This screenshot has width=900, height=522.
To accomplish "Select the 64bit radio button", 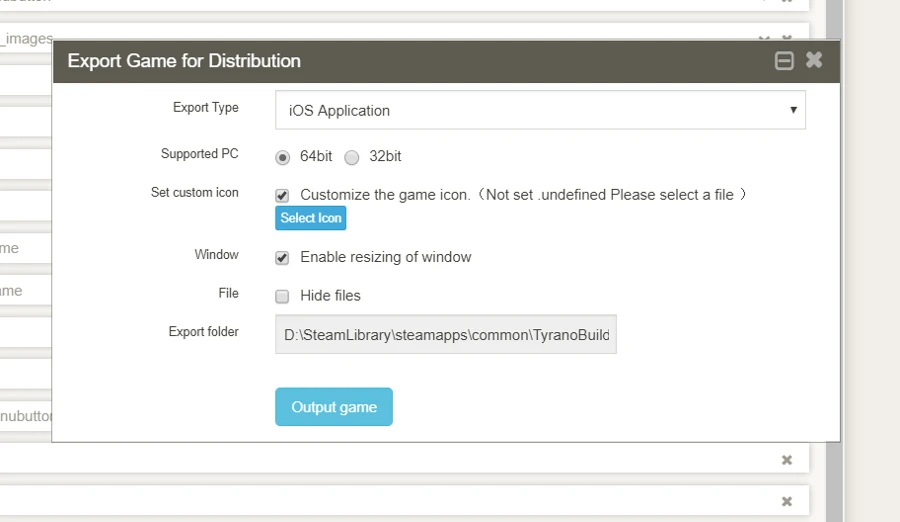I will coord(283,157).
